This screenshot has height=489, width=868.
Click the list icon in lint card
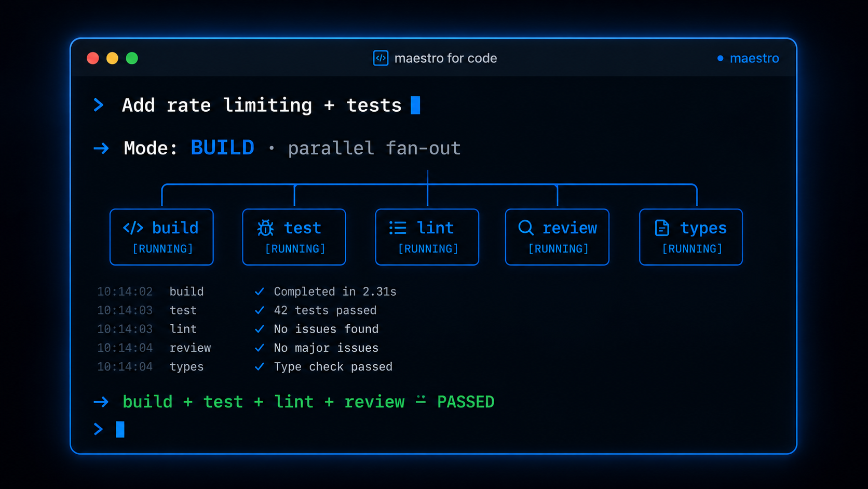(x=398, y=228)
